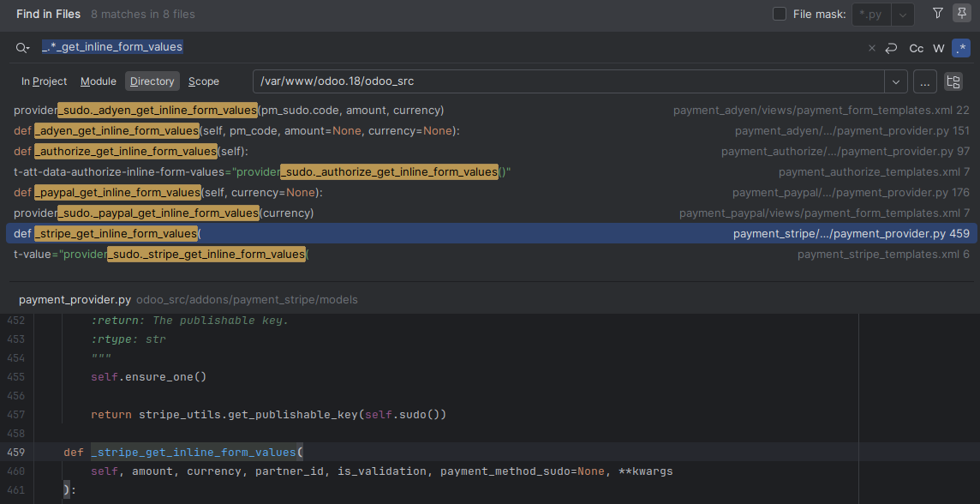Enable the File mask checkbox
Screen dimensions: 980x504
coord(780,14)
